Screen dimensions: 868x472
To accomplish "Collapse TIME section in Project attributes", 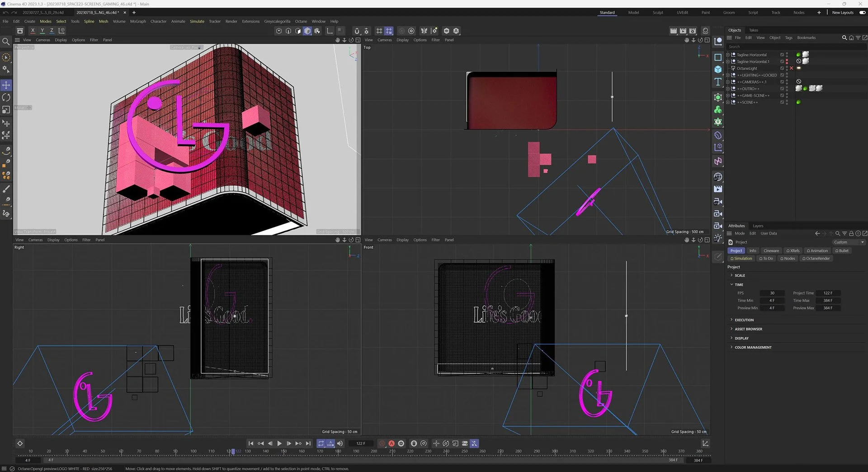I will (731, 284).
